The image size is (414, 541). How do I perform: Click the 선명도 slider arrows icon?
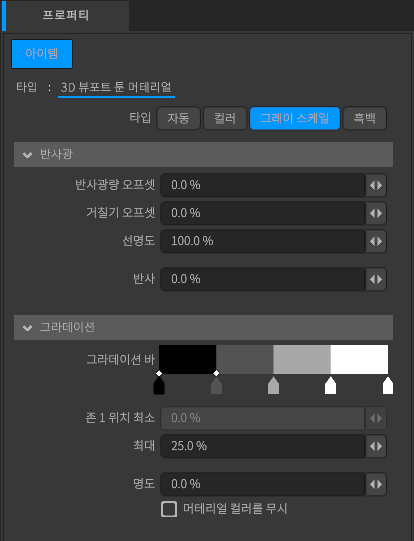[376, 241]
